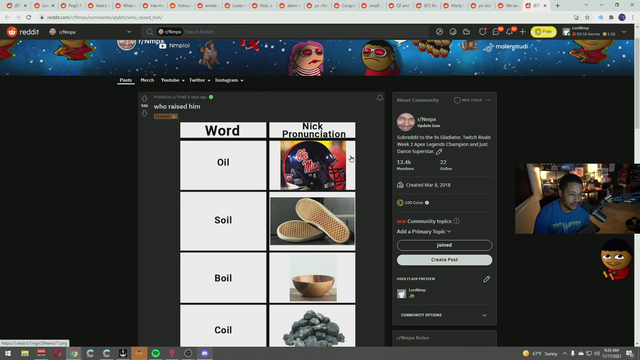640x360 pixels.
Task: Click the moderation shield icon in header
Action: tap(482, 32)
